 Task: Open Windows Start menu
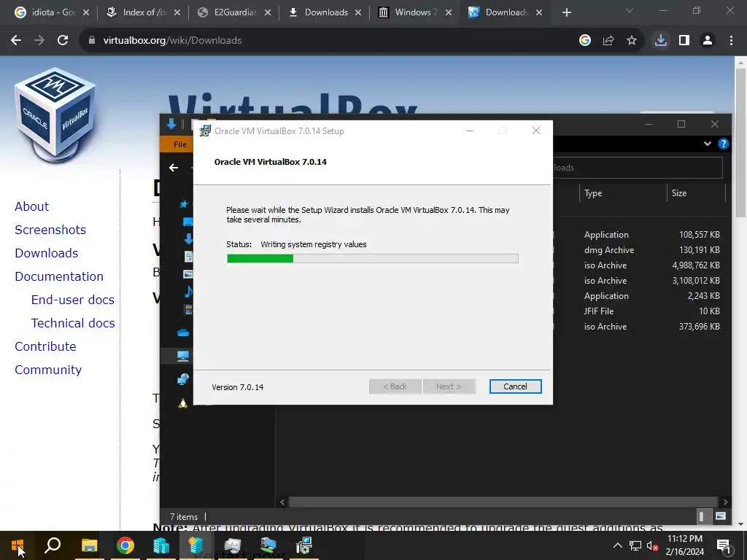[18, 545]
